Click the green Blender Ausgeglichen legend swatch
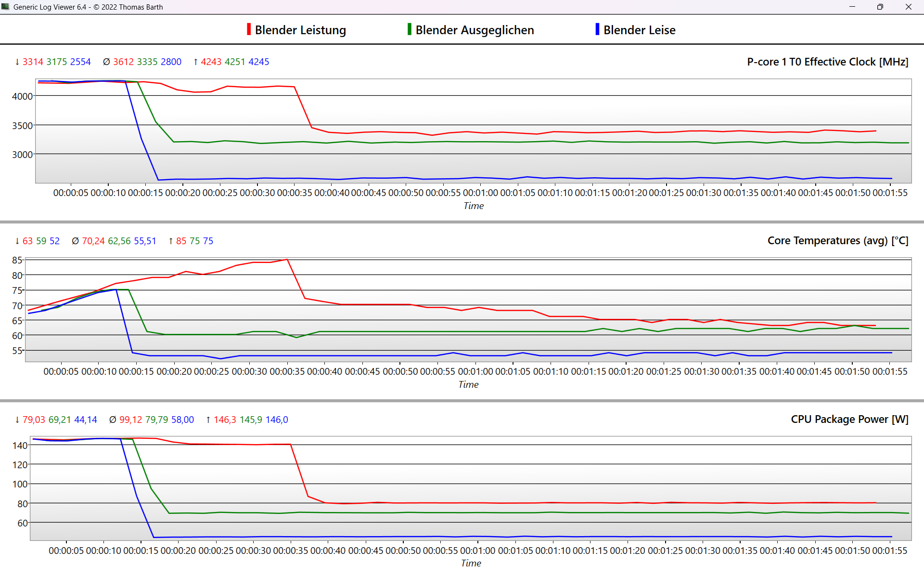 [x=409, y=29]
